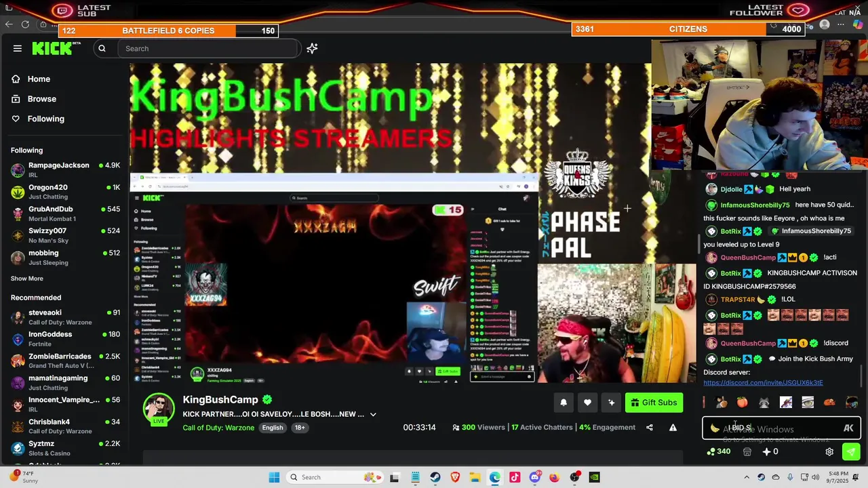The image size is (868, 488).
Task: Open RampageJackson followed channel
Action: click(x=64, y=169)
